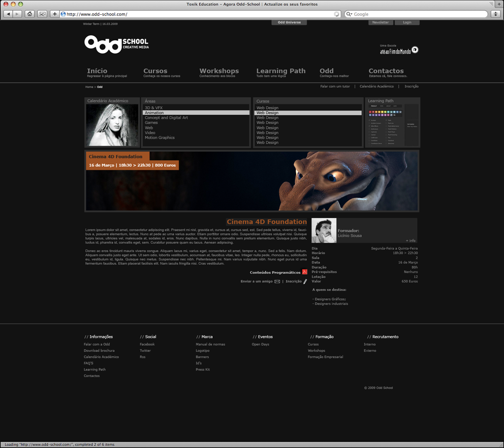Open the Learning Path navigation menu

[x=281, y=71]
